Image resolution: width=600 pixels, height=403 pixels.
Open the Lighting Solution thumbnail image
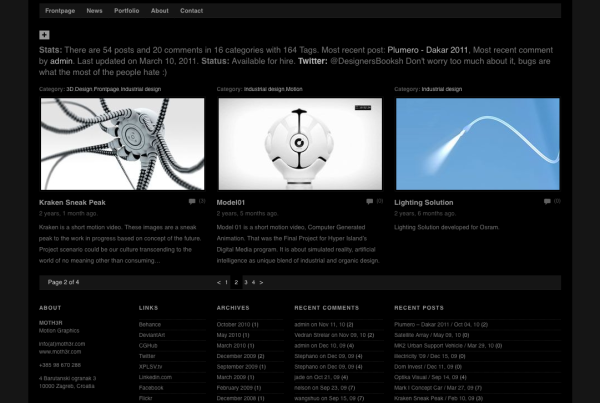(477, 143)
